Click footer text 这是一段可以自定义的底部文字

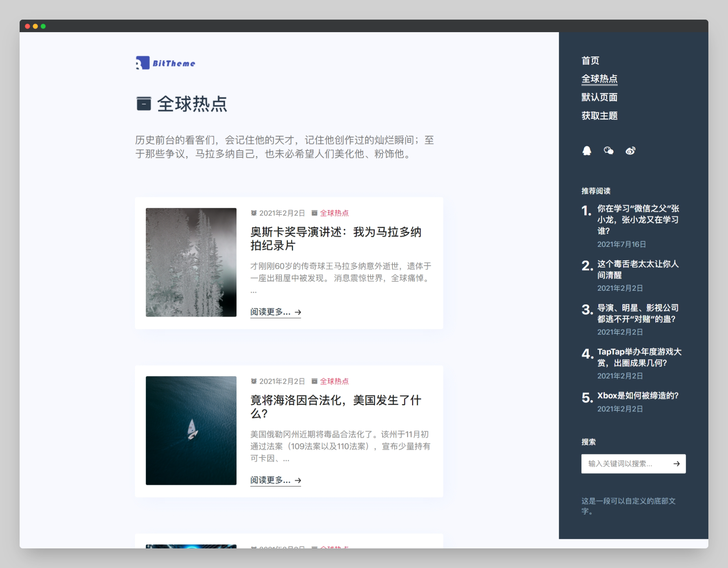pyautogui.click(x=628, y=506)
